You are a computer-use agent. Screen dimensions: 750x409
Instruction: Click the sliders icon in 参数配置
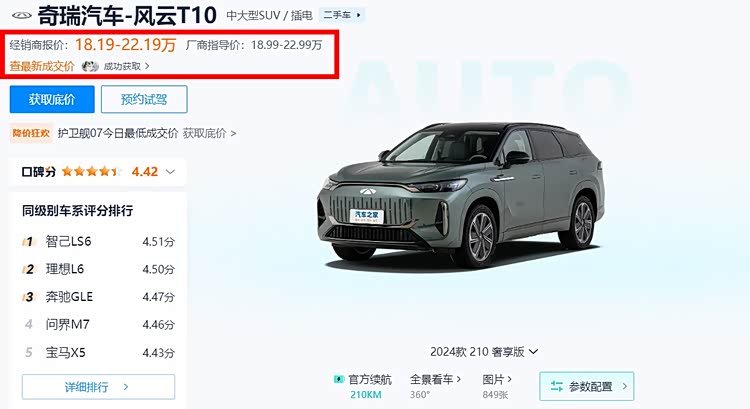(x=556, y=386)
